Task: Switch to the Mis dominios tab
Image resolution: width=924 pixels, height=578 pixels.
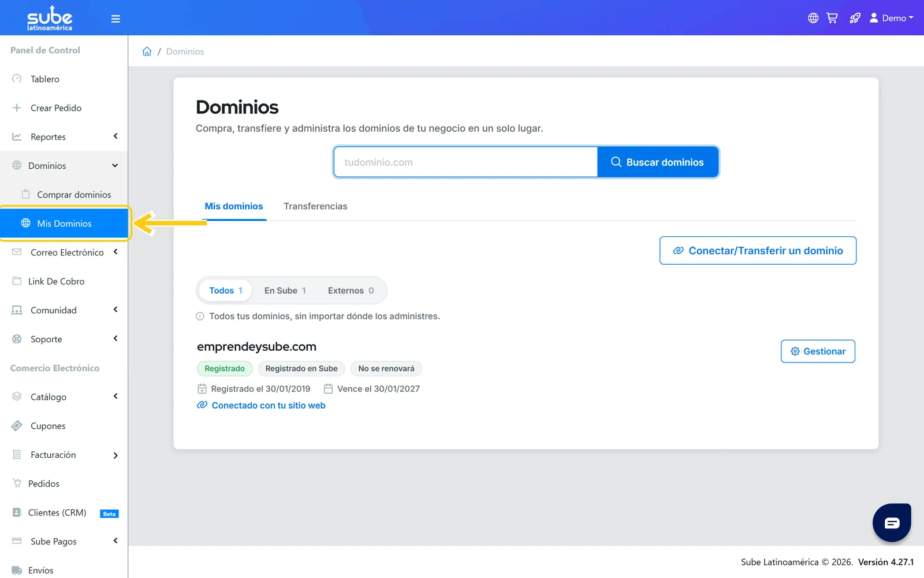Action: pyautogui.click(x=234, y=206)
